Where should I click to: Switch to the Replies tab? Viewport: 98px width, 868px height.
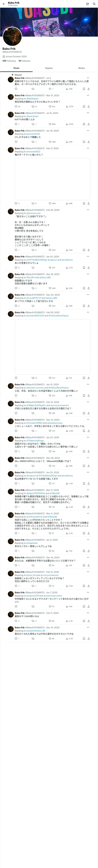[49, 68]
